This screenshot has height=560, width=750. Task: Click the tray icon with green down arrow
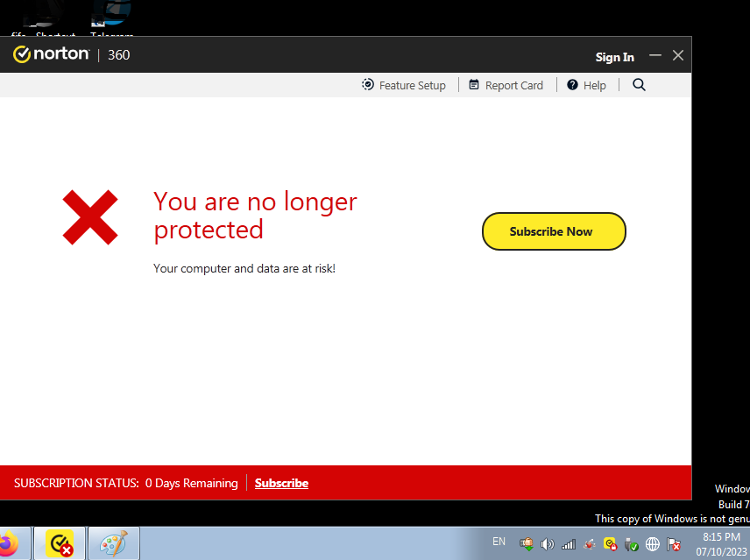(x=527, y=543)
